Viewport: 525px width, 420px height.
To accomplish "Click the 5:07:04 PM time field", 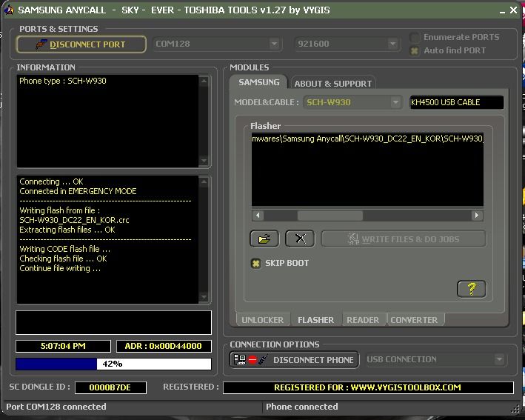I will (63, 346).
